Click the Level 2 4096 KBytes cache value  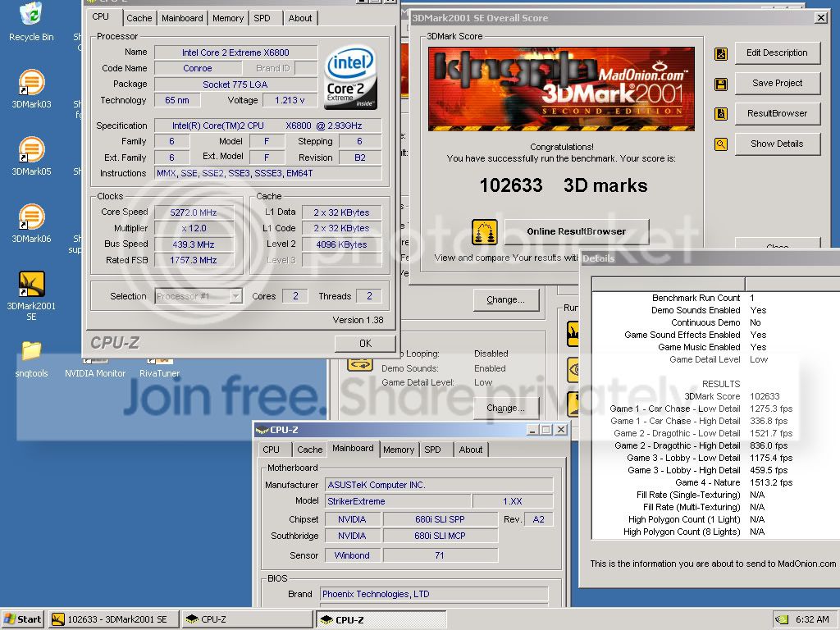[x=341, y=244]
